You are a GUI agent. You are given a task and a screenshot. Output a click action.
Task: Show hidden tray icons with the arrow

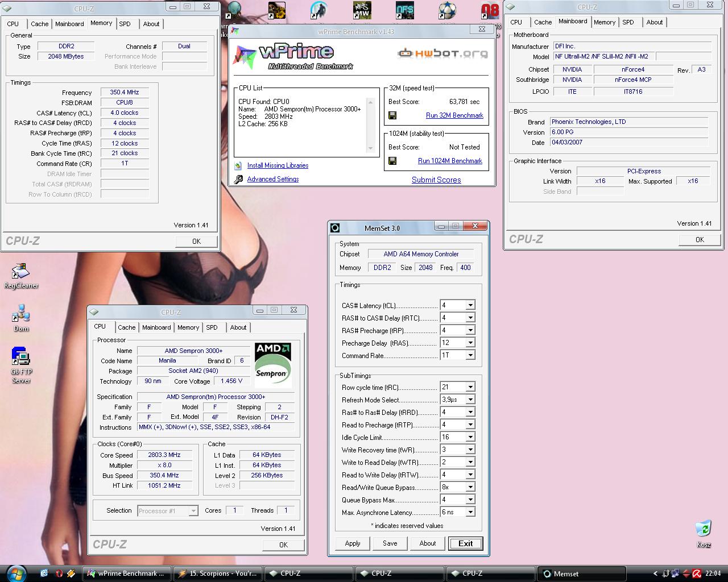click(655, 573)
